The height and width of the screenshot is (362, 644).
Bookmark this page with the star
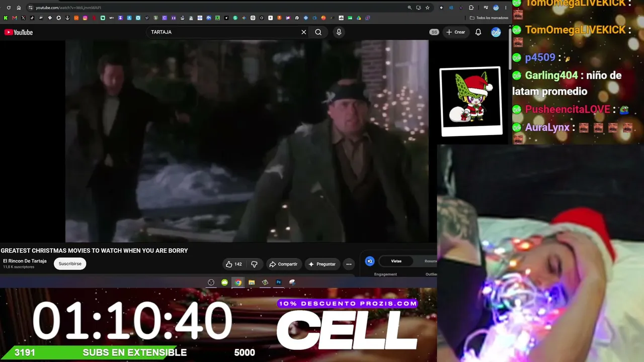point(428,8)
